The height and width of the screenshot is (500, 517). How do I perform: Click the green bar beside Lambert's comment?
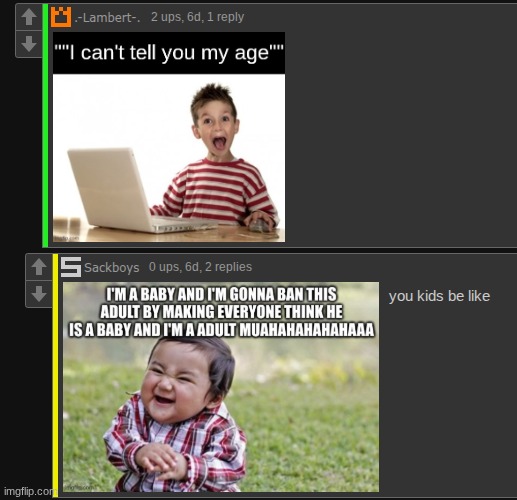45,125
